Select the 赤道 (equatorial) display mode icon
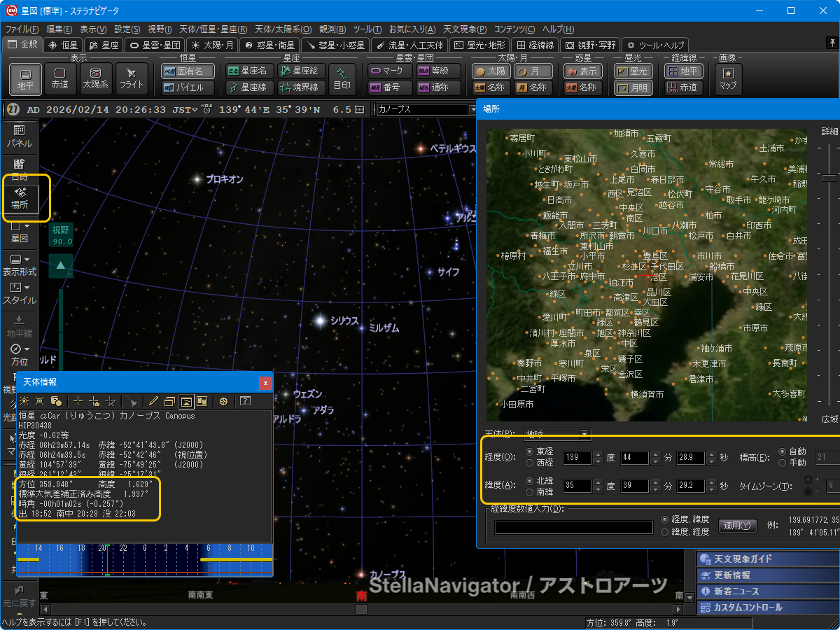 point(60,78)
